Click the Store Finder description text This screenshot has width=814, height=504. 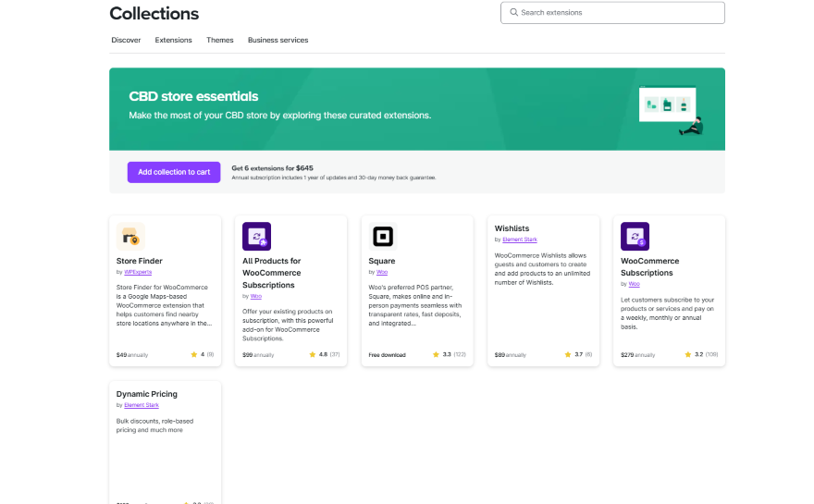pyautogui.click(x=164, y=305)
